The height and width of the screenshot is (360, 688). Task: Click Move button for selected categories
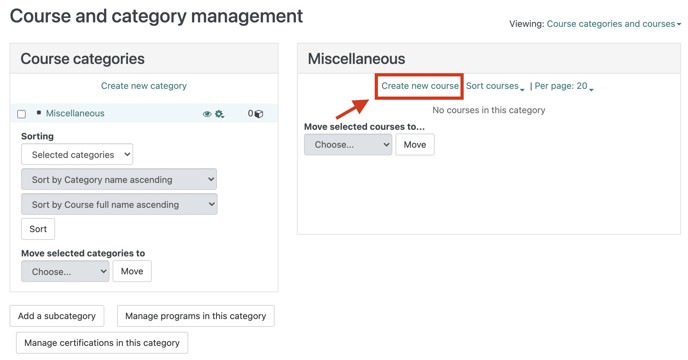click(x=132, y=271)
